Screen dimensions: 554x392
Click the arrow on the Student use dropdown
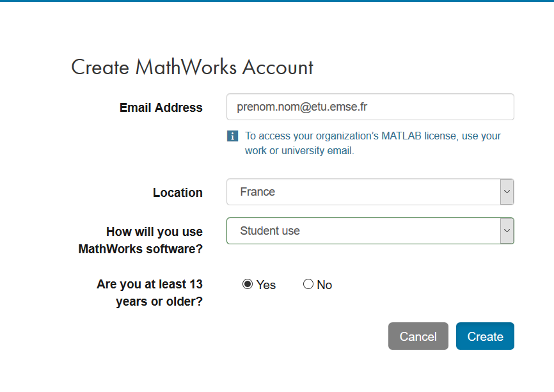(x=507, y=231)
